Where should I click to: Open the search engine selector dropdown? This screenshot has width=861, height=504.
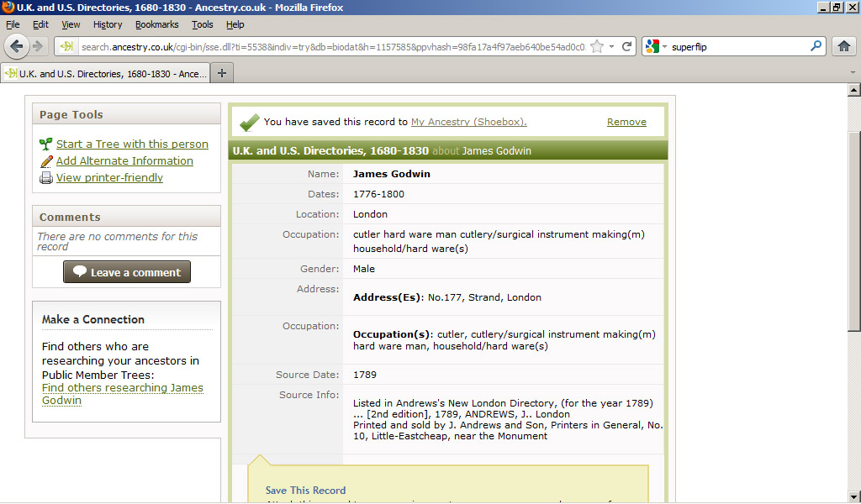(664, 46)
